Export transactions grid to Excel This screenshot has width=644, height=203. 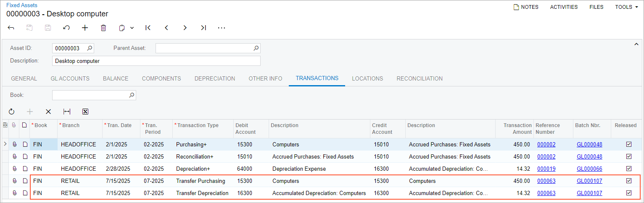[x=85, y=112]
